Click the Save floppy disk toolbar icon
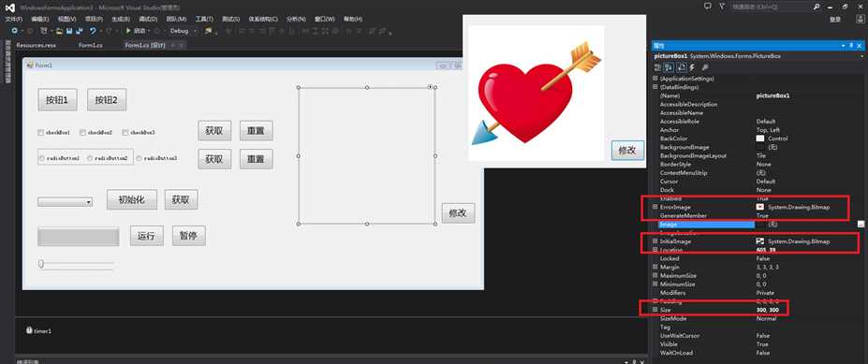The height and width of the screenshot is (364, 868). tap(69, 31)
